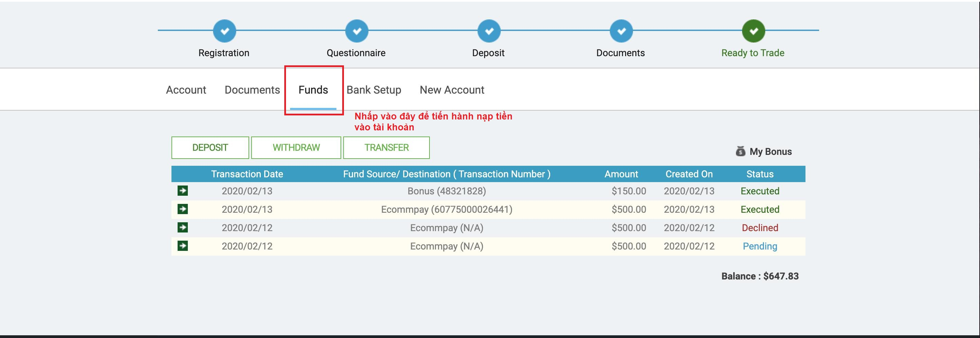Click the Balance : $647.83 text

pos(760,276)
